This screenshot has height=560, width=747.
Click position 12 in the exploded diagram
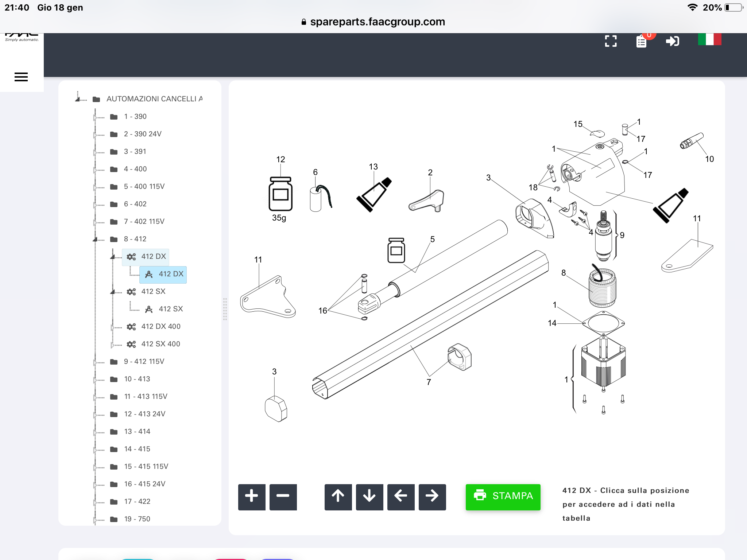(x=280, y=159)
